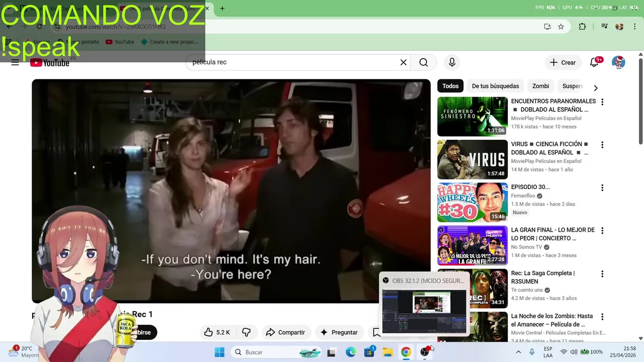Click the Compartir share button
This screenshot has width=644, height=362.
286,332
